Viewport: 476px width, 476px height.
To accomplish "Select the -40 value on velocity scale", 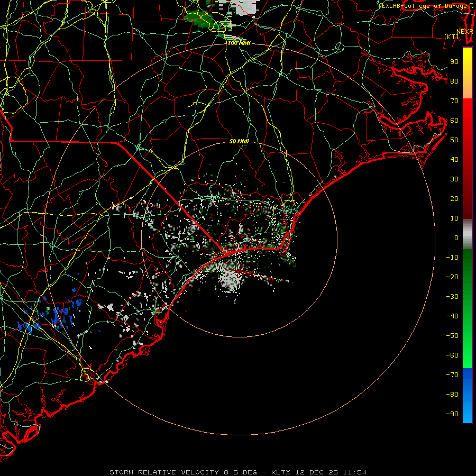I will point(452,316).
